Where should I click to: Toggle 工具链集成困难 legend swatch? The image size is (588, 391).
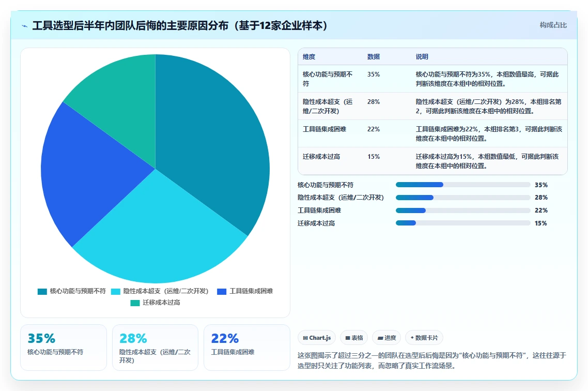pyautogui.click(x=222, y=292)
